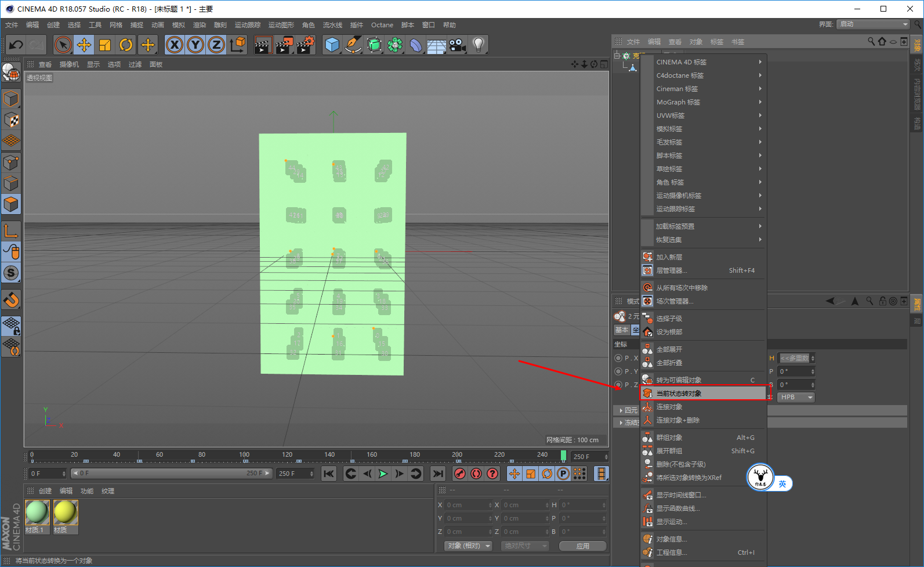Image resolution: width=924 pixels, height=567 pixels.
Task: Switch to 基本 attribute tab
Action: point(622,330)
